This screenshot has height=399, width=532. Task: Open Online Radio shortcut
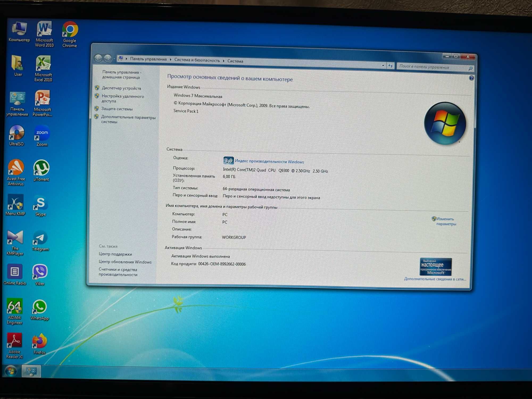tap(15, 275)
